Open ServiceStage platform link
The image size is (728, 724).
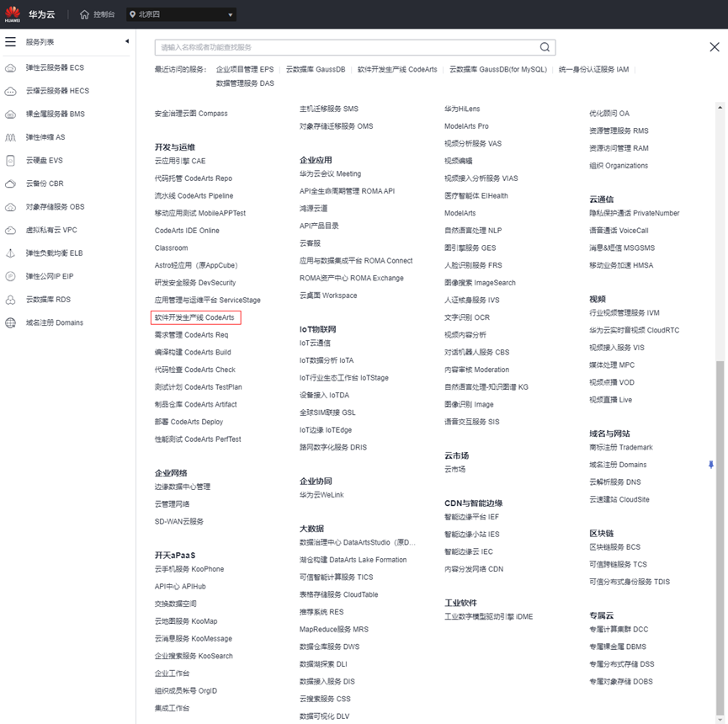pos(208,301)
